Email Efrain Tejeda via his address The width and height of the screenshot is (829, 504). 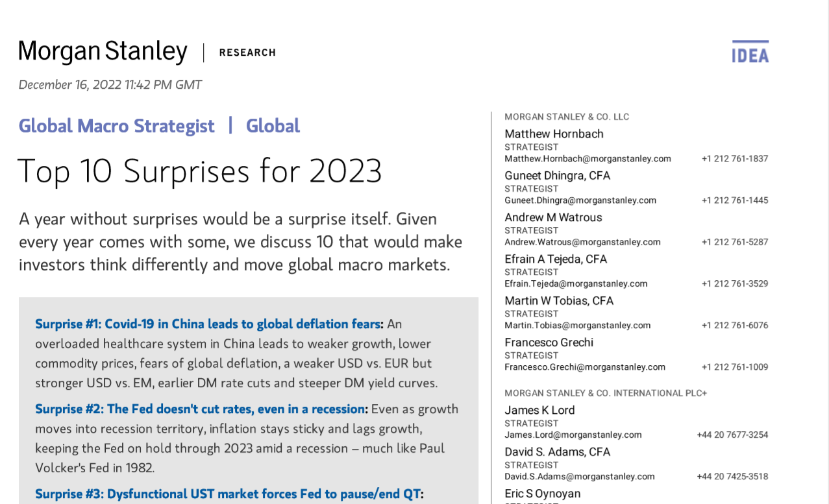pos(576,283)
